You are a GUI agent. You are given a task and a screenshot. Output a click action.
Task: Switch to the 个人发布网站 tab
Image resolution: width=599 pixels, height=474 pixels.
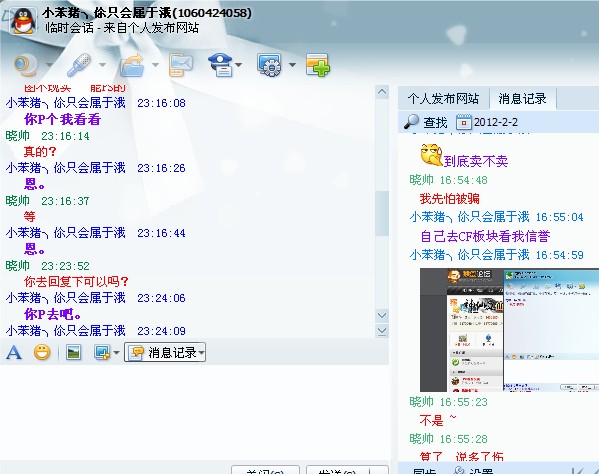pos(443,99)
